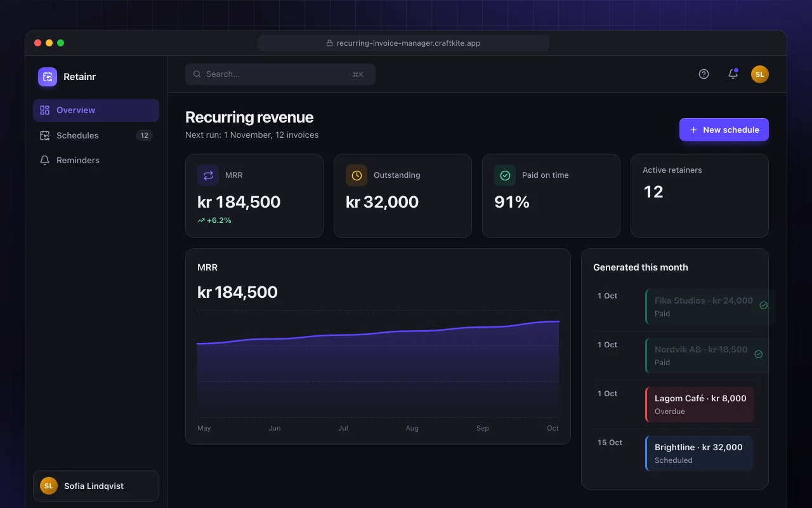
Task: Click the Active retainers card
Action: click(x=700, y=196)
